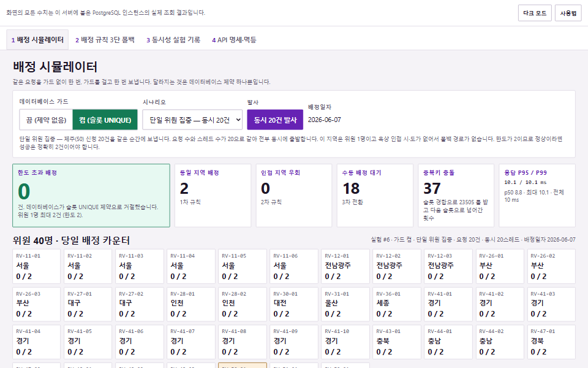Go to API 명세·멱등 tab
This screenshot has width=588, height=368.
[x=234, y=40]
